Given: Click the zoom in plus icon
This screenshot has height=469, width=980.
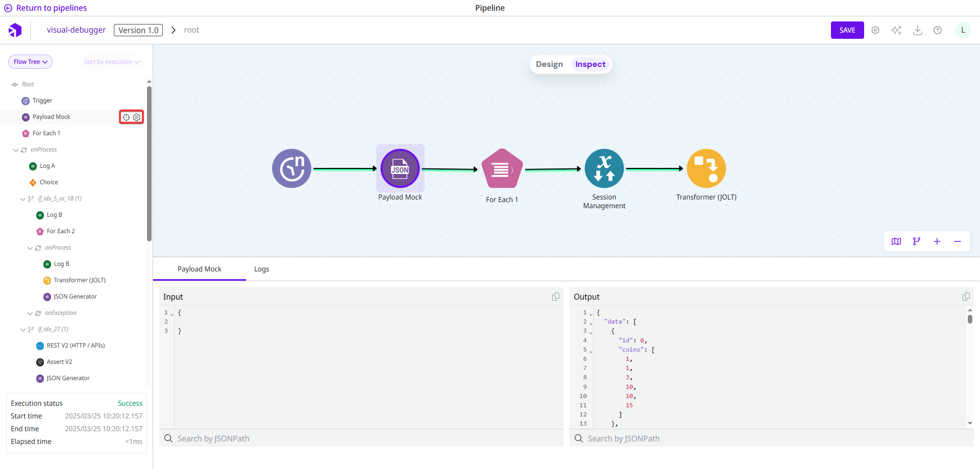Looking at the screenshot, I should click(937, 241).
